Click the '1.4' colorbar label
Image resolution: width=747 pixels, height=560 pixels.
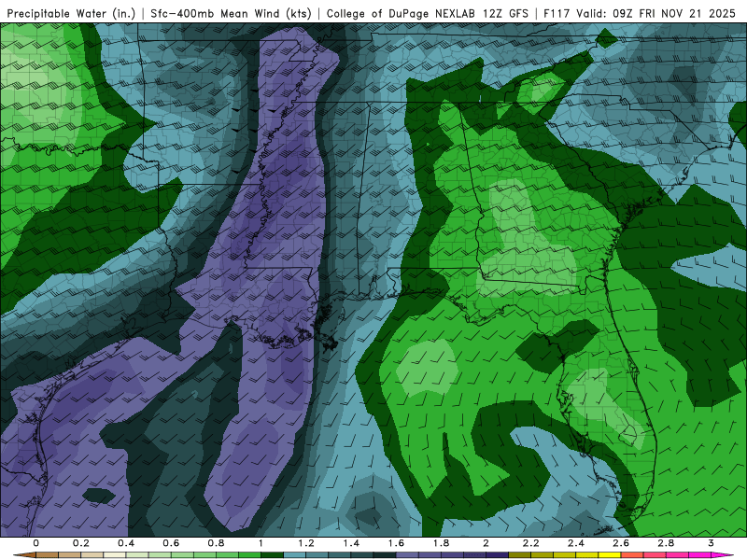pyautogui.click(x=351, y=543)
